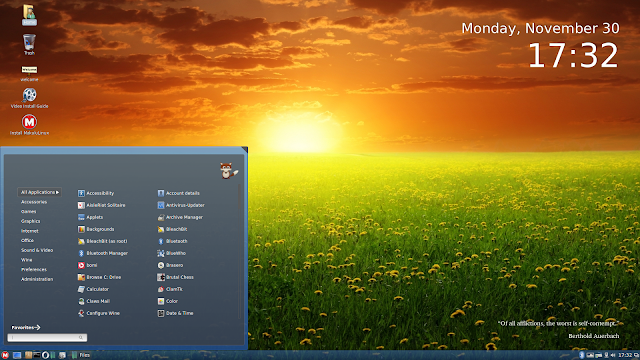
Task: Launch Antivirus-Updater
Action: (181, 205)
